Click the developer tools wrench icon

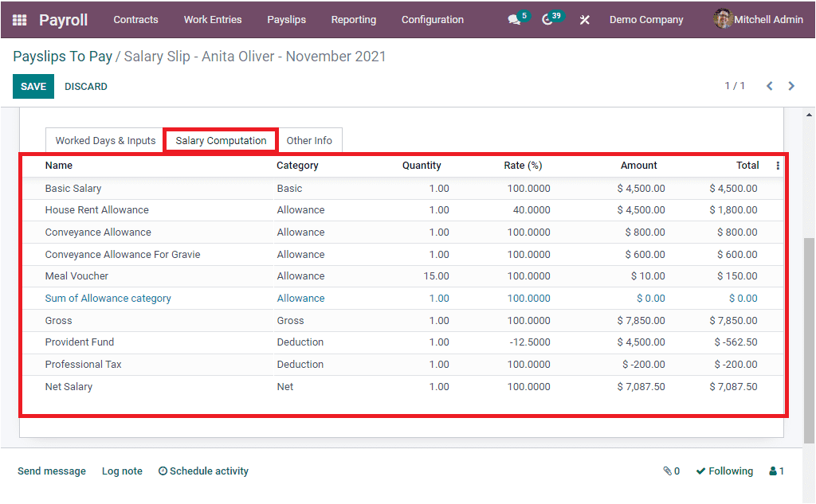[x=584, y=19]
